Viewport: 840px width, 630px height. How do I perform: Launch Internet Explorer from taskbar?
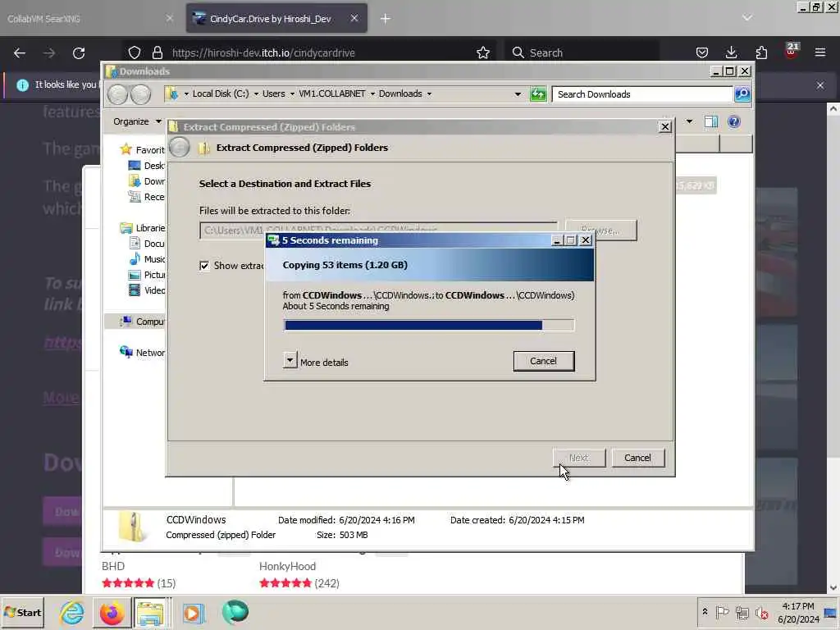72,612
